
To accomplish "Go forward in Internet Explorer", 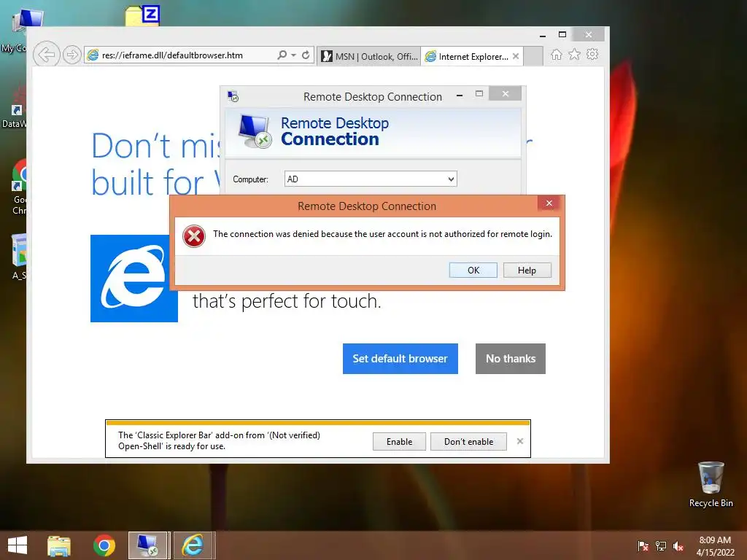I will click(72, 55).
